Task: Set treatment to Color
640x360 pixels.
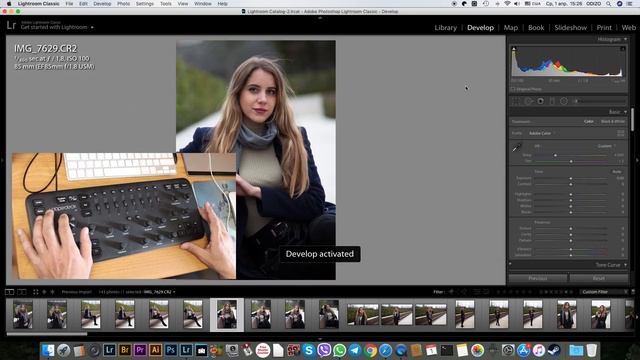Action: (x=589, y=122)
